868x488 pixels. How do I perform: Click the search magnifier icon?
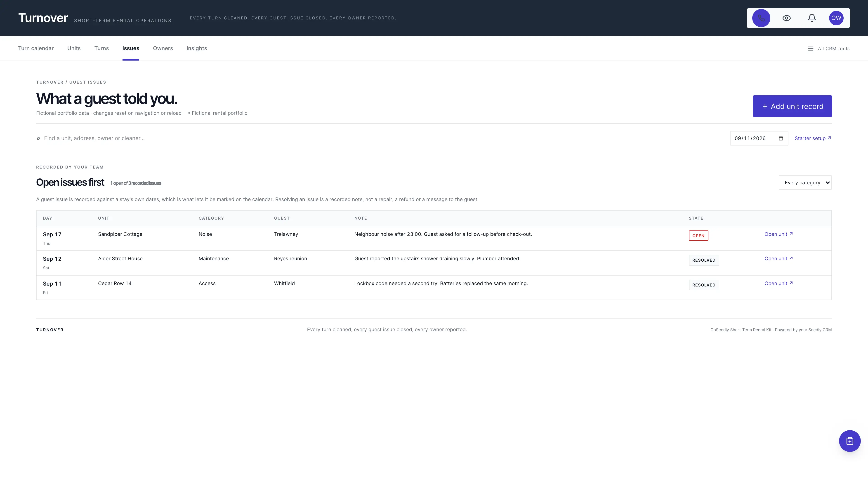(38, 138)
